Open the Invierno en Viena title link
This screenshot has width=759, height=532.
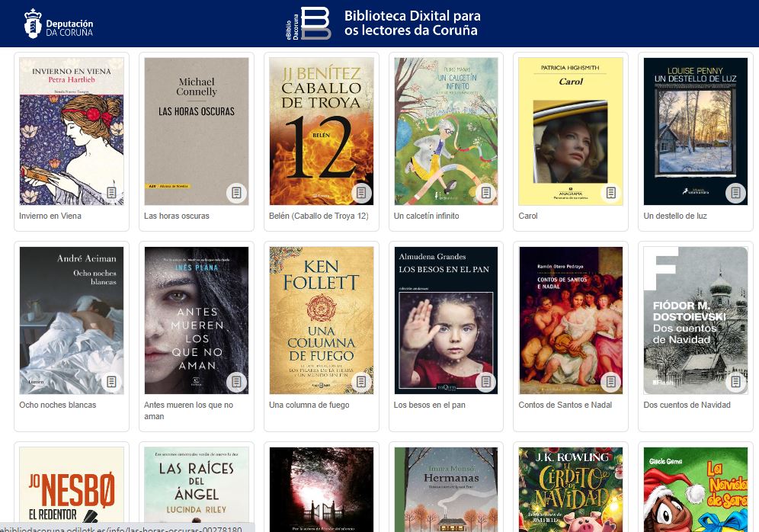tap(50, 216)
